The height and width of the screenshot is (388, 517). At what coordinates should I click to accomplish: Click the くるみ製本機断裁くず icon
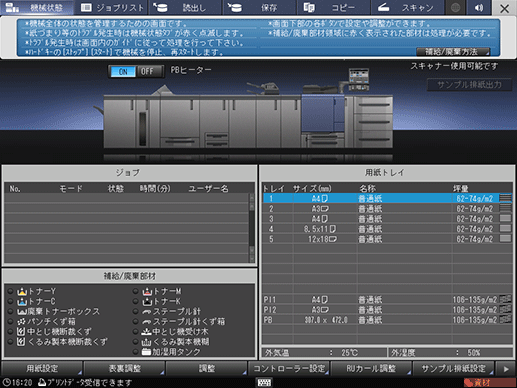21,342
